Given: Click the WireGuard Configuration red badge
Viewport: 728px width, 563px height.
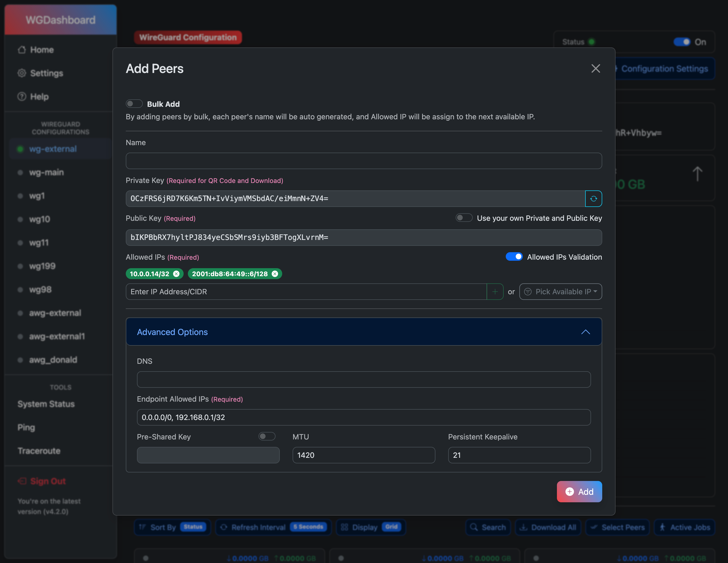Looking at the screenshot, I should coord(188,37).
